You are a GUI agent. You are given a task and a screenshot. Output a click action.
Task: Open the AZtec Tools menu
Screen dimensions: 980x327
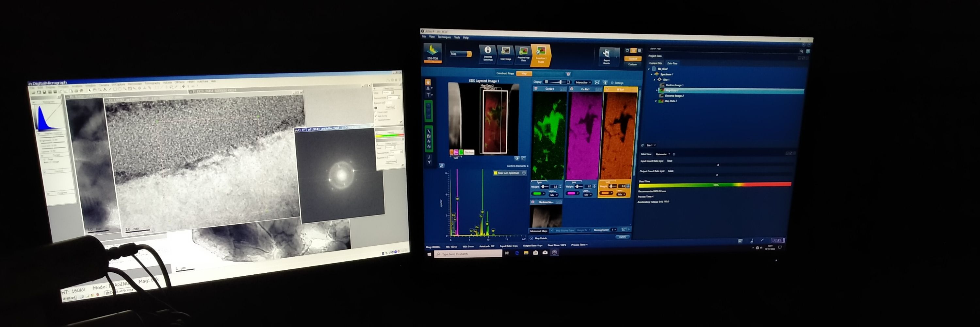point(457,37)
